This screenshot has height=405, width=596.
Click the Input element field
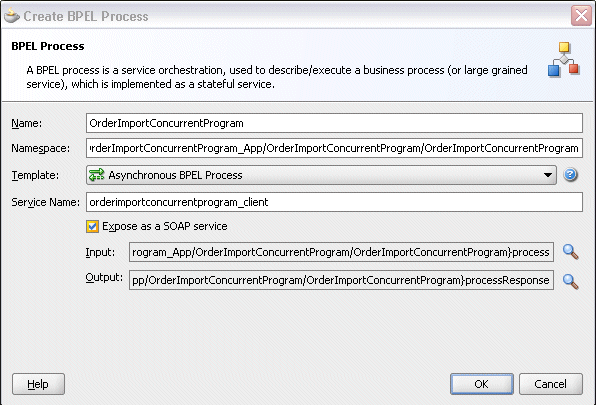(x=341, y=252)
